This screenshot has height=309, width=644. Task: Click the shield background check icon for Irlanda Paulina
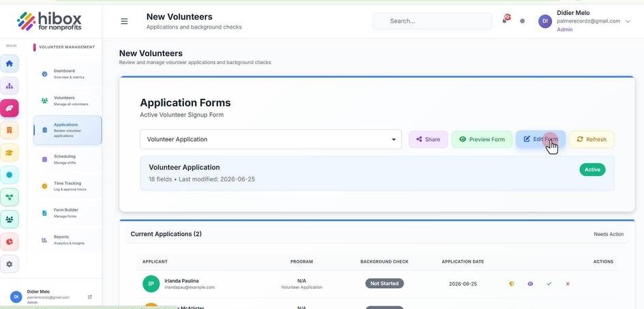tap(511, 284)
